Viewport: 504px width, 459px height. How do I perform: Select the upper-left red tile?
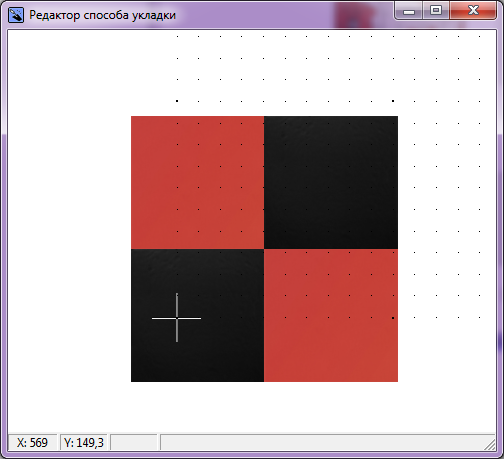pyautogui.click(x=197, y=182)
